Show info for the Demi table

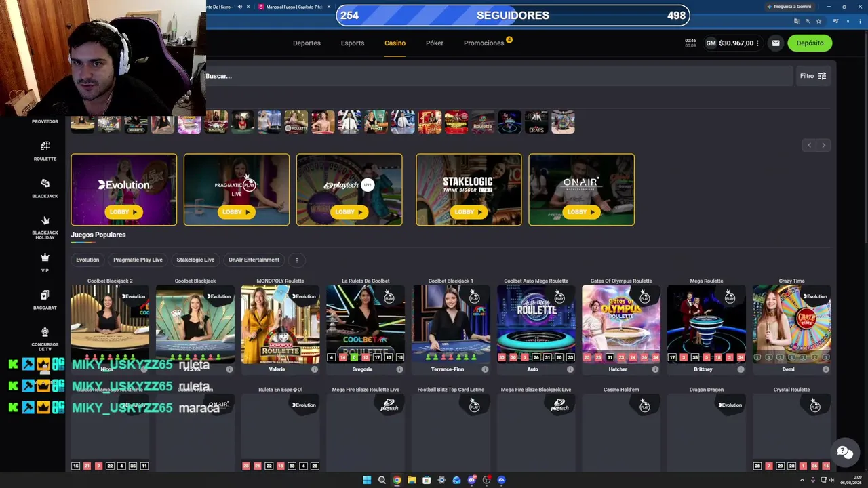pyautogui.click(x=826, y=369)
